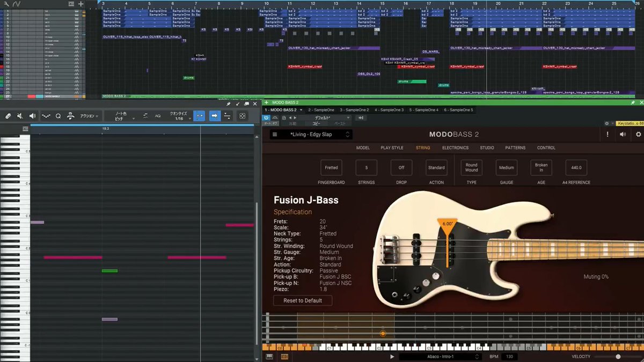Image resolution: width=644 pixels, height=362 pixels.
Task: Click the Round Wound string type box
Action: click(471, 168)
